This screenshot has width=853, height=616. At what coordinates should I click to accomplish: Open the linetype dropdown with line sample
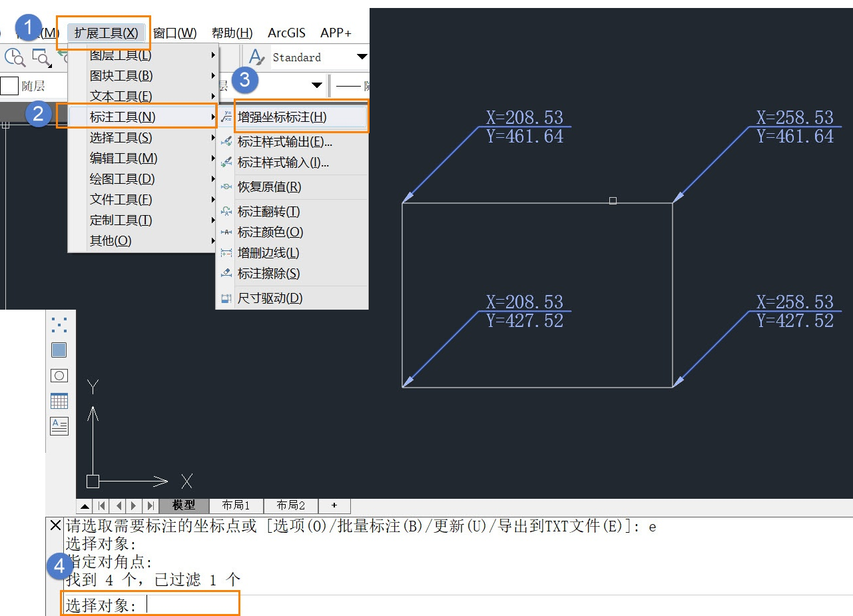[352, 85]
